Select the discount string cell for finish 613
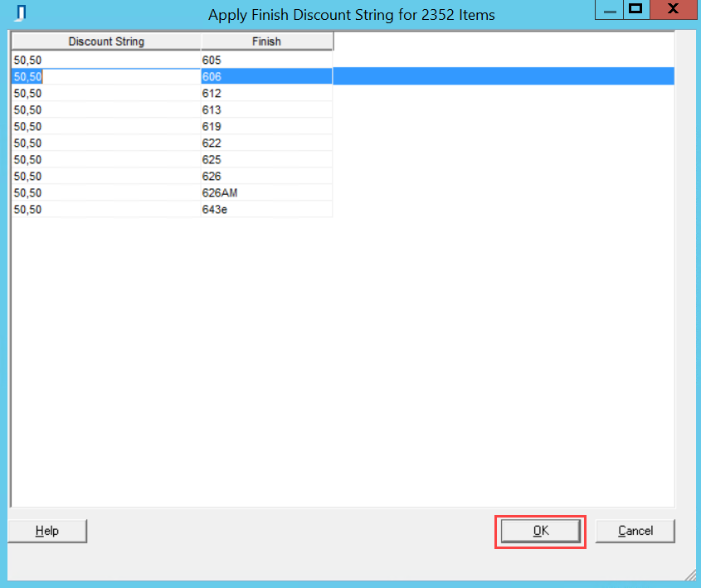Image resolution: width=701 pixels, height=588 pixels. [106, 109]
